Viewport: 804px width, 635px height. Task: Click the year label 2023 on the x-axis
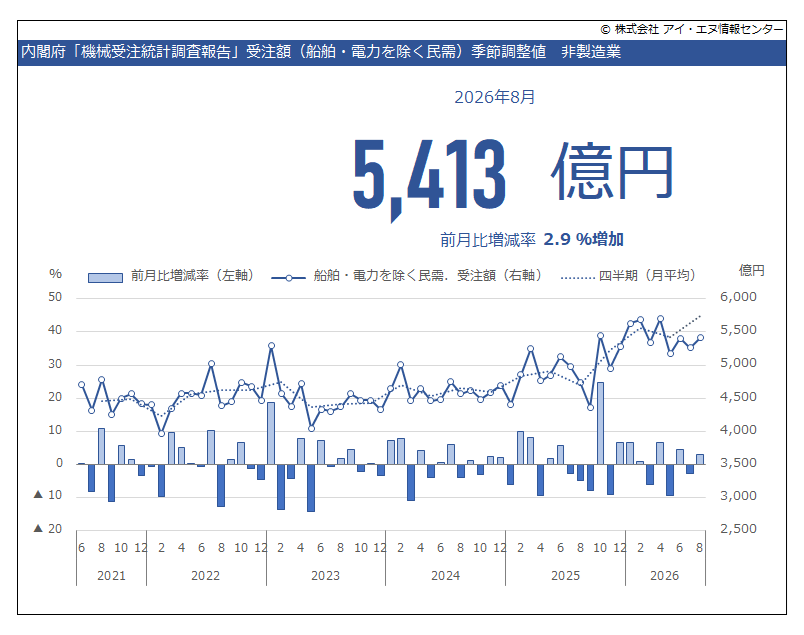pyautogui.click(x=326, y=576)
